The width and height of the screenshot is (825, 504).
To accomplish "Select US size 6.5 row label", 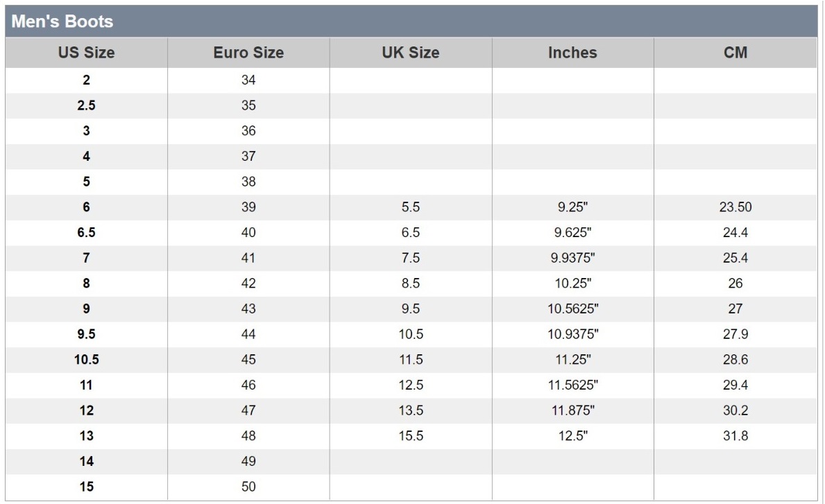I will (x=86, y=233).
